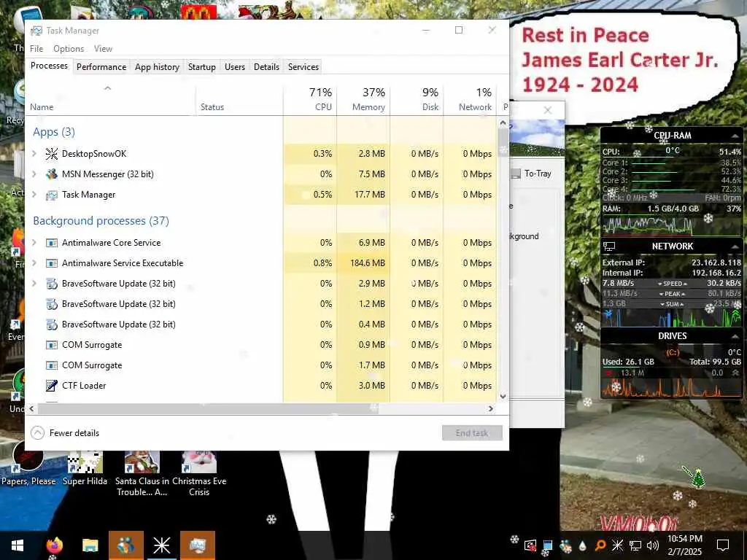Viewport: 747px width, 560px height.
Task: Expand BraveSoftware Update row with 2.9 MB
Action: click(x=34, y=284)
